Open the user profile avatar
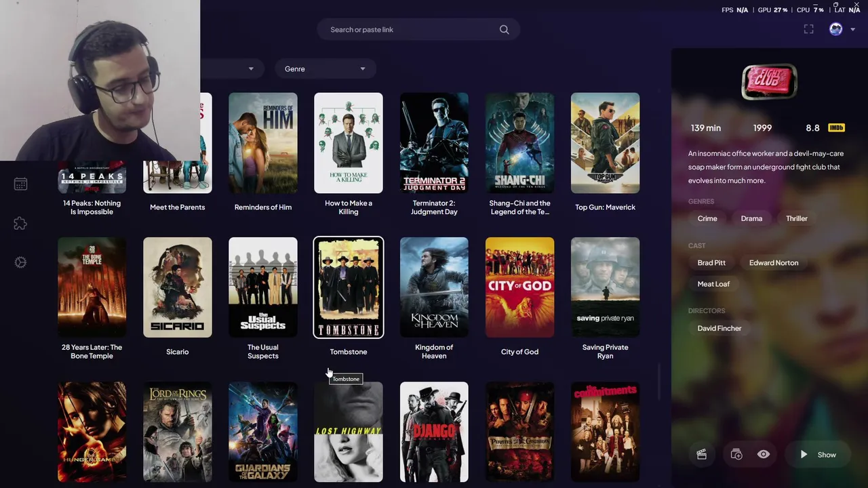The image size is (868, 488). (835, 29)
